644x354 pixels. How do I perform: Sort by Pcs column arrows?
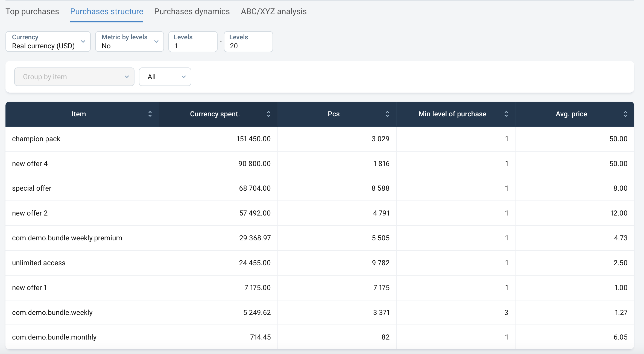[x=387, y=114]
